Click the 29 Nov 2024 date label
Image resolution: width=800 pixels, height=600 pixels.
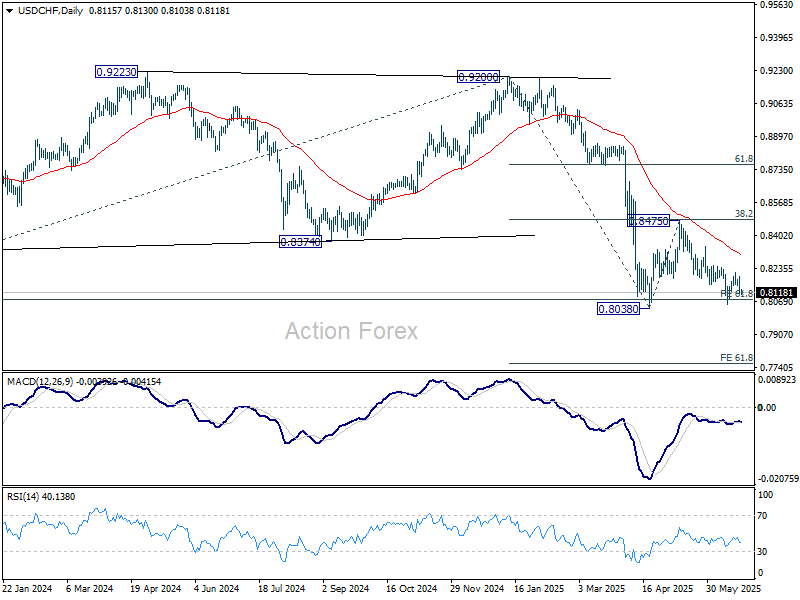click(477, 589)
